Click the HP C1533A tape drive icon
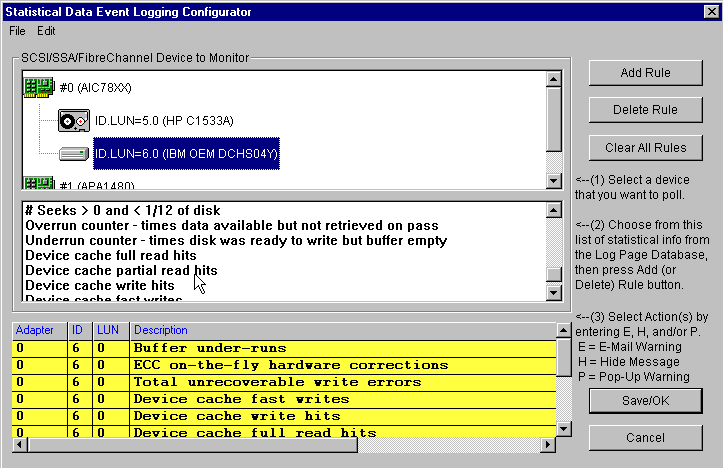This screenshot has height=468, width=723. (x=74, y=121)
